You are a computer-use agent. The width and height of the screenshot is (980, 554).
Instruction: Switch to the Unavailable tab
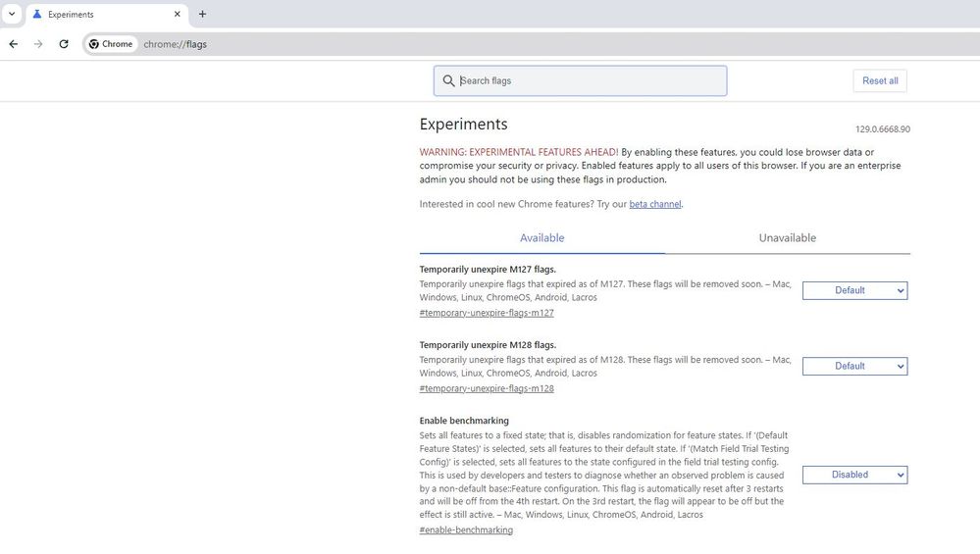click(x=787, y=238)
